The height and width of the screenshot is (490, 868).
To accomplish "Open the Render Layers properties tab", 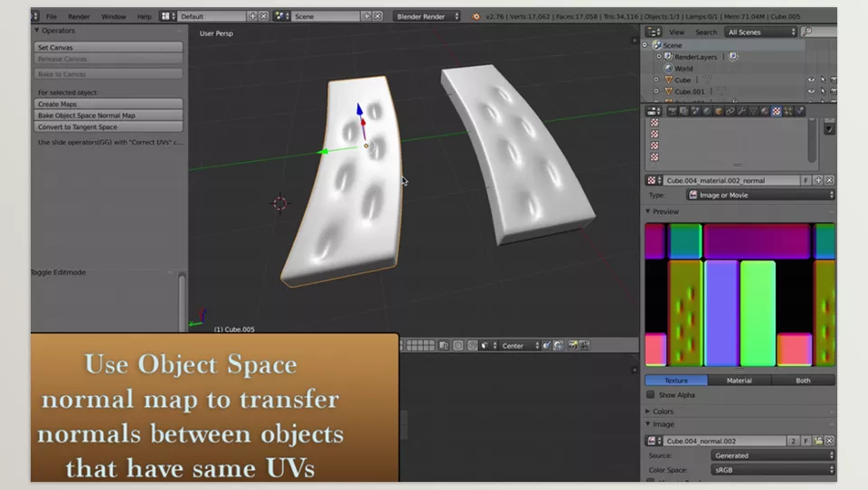I will (684, 111).
